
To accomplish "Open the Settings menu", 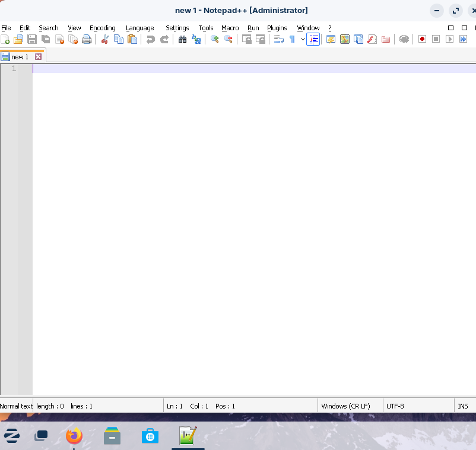I will tap(177, 28).
